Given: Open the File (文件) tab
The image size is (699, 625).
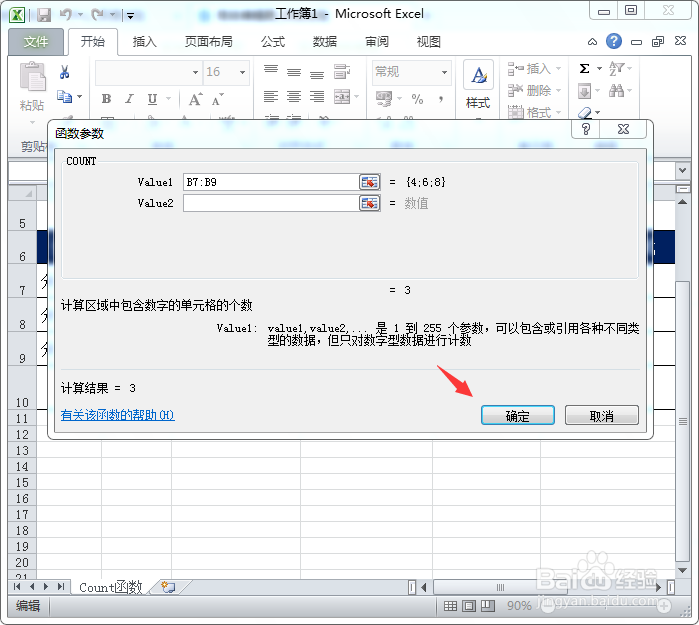Looking at the screenshot, I should [x=36, y=42].
